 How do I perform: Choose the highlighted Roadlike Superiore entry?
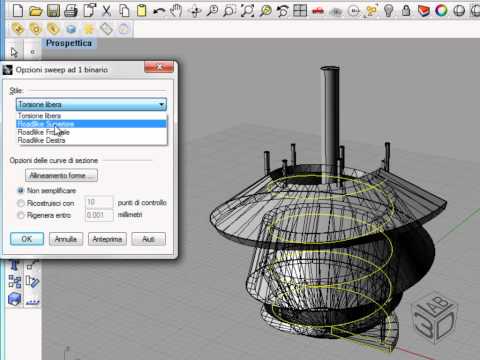pos(91,124)
